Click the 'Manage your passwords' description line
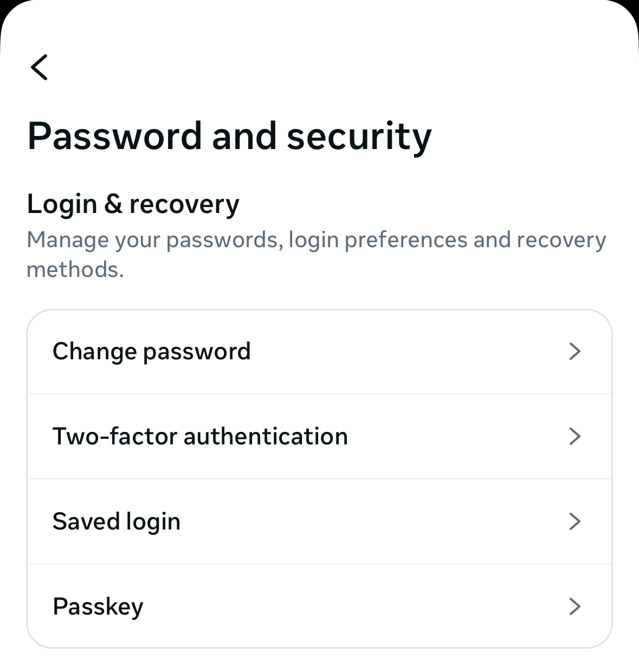Viewport: 639px width, 672px height. point(316,240)
